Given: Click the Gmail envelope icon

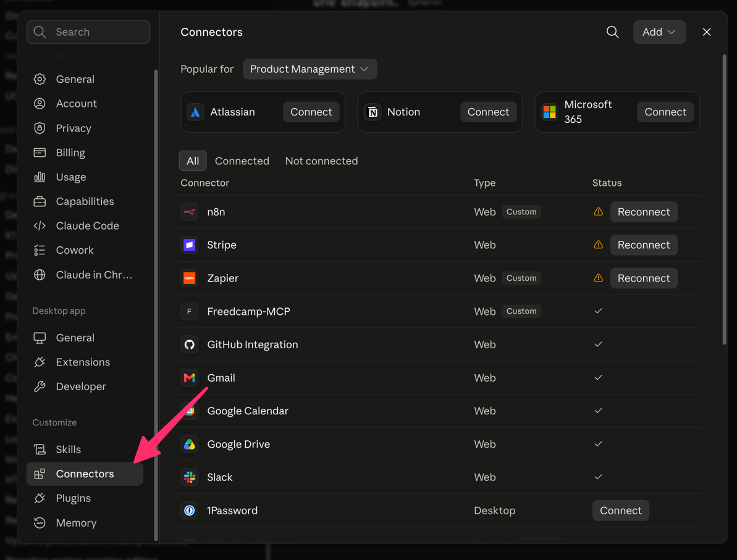Looking at the screenshot, I should (x=190, y=378).
